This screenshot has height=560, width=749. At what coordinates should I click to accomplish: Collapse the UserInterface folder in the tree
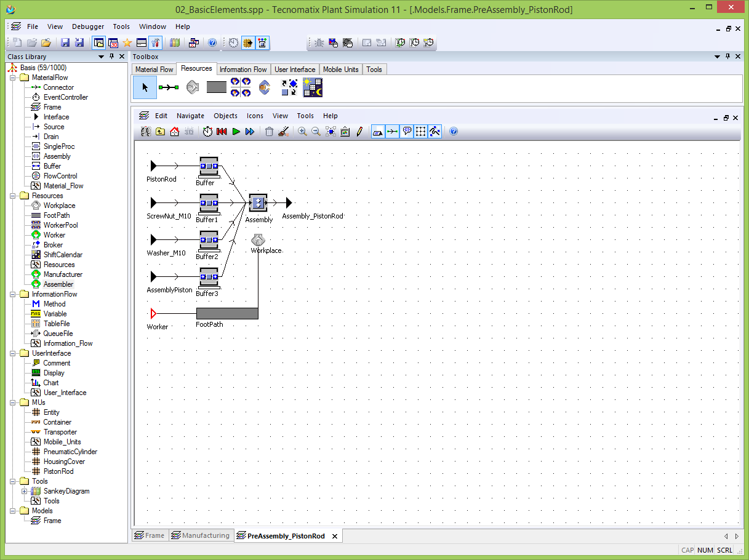click(x=13, y=353)
